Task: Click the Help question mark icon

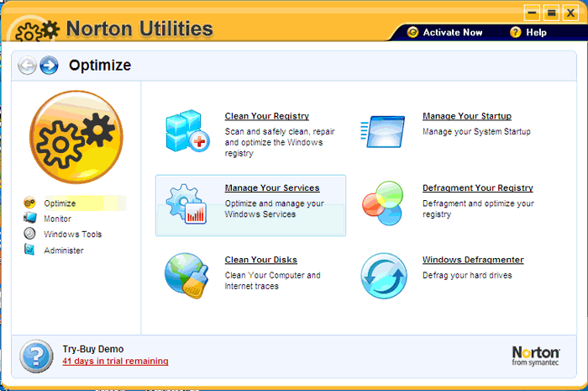Action: [516, 32]
